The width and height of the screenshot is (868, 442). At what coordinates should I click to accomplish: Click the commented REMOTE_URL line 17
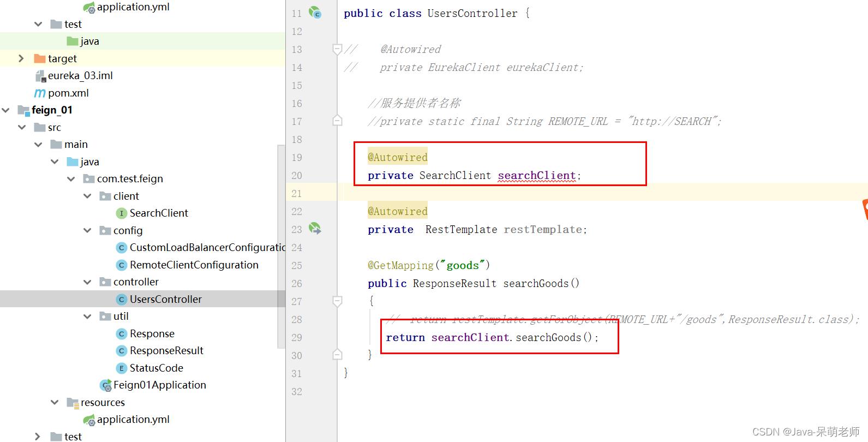[x=544, y=122]
